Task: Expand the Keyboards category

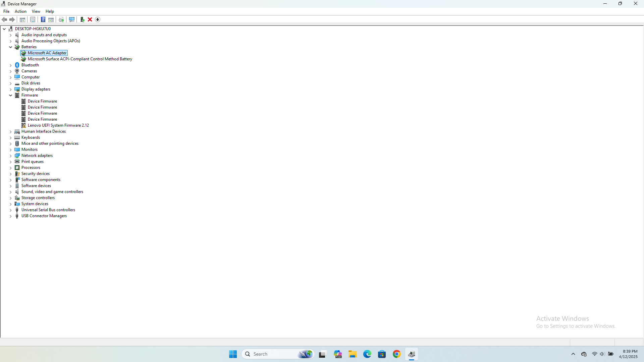Action: [11, 137]
